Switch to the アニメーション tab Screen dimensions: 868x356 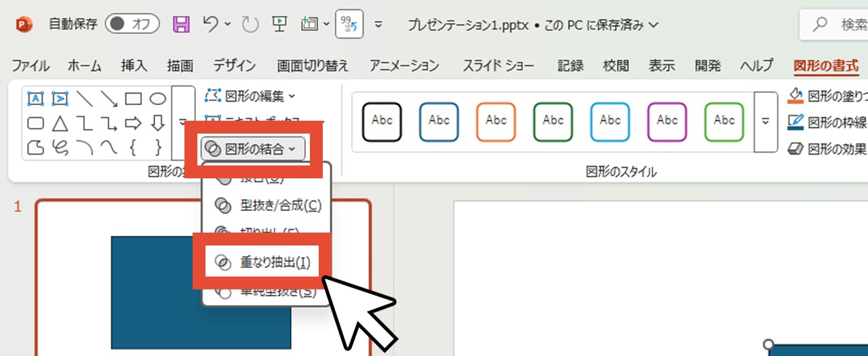point(404,66)
